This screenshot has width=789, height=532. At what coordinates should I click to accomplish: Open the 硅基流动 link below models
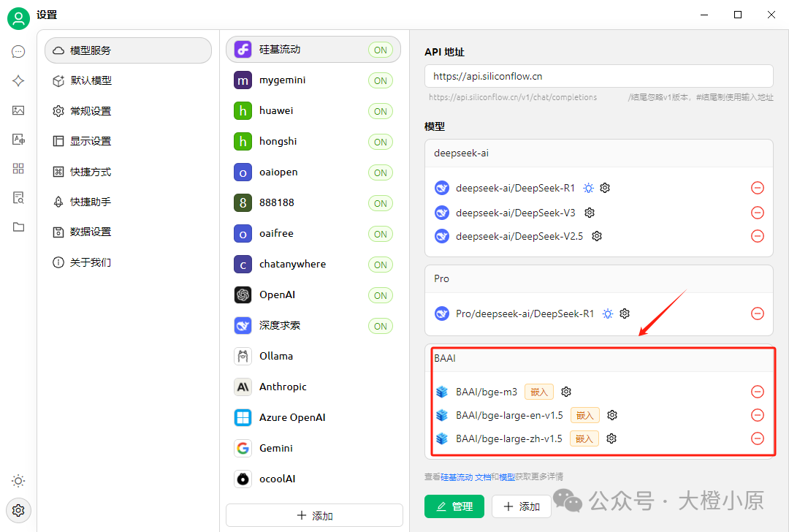click(457, 476)
